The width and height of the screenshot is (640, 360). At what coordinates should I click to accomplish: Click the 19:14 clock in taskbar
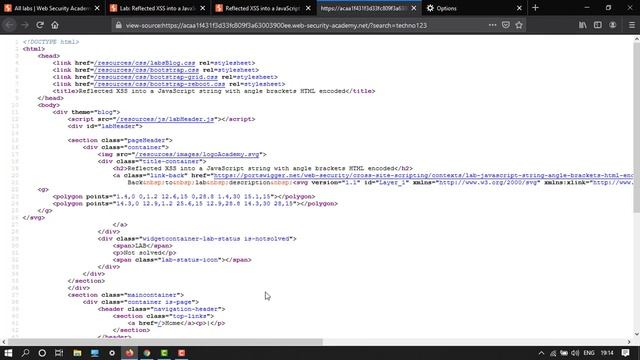click(x=607, y=353)
